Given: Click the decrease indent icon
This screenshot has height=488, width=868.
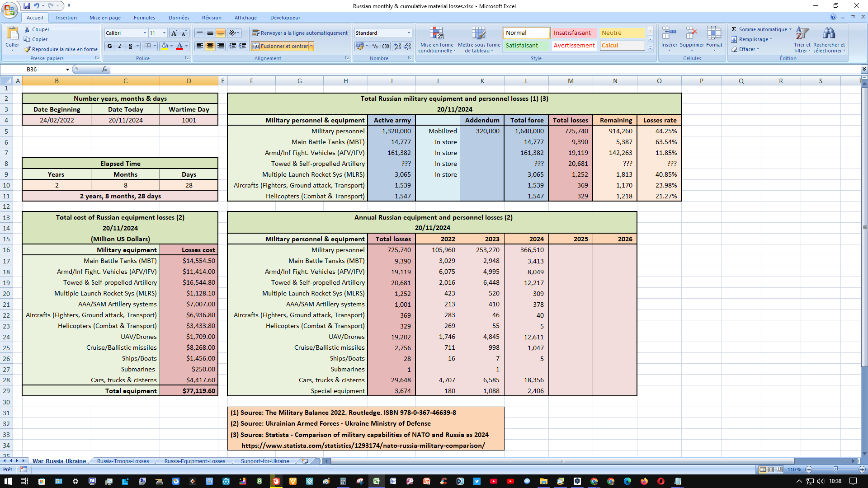Looking at the screenshot, I should coord(232,46).
